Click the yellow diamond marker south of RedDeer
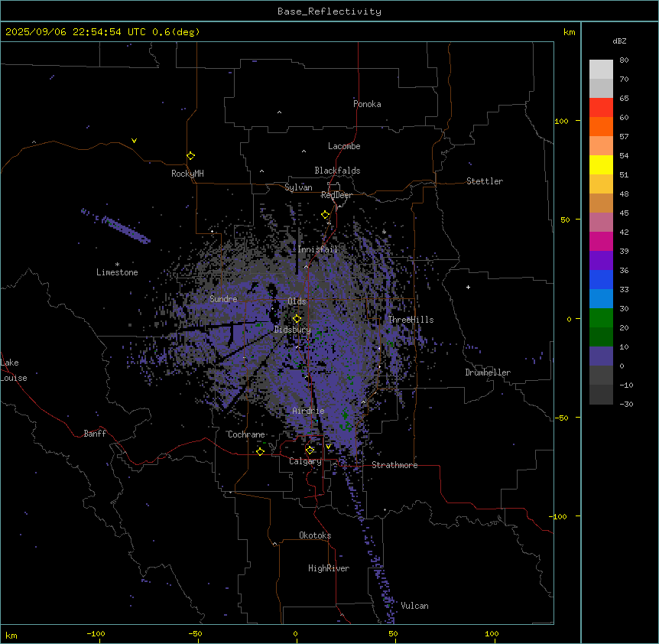This screenshot has height=644, width=659. (325, 215)
